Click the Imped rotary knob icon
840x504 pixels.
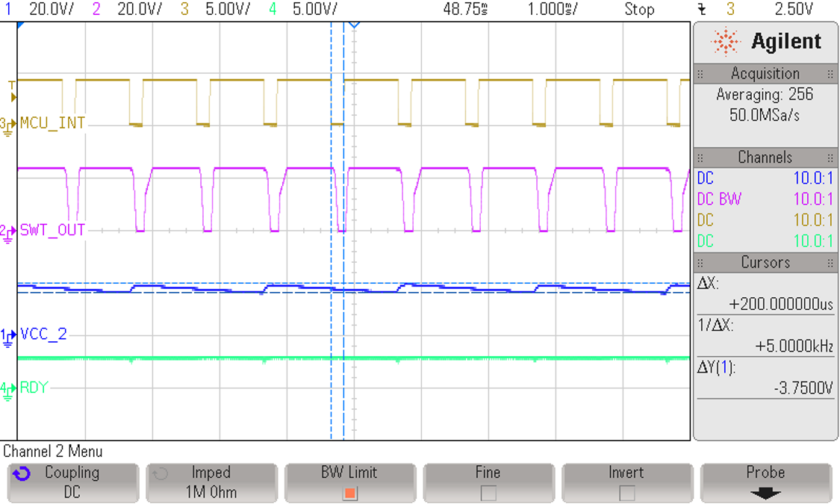pos(162,472)
